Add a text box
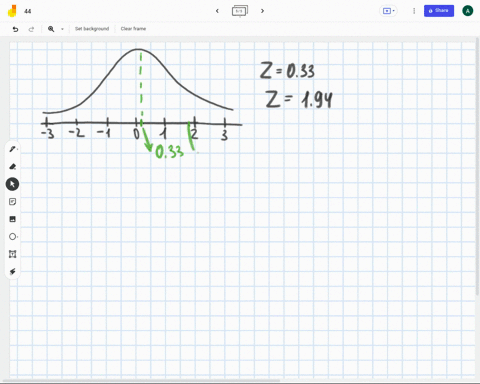Screen dimensions: 480x384 12,254
